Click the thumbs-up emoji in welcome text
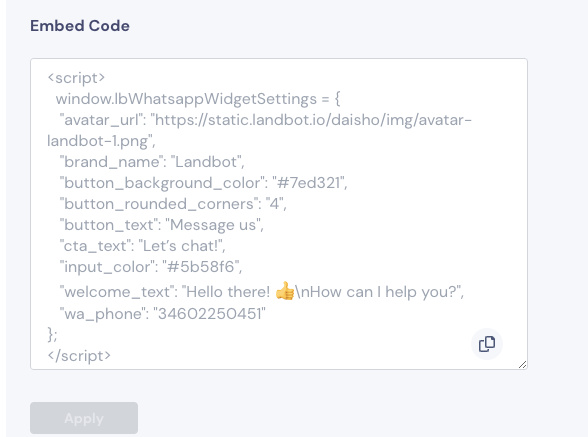This screenshot has height=437, width=588. [285, 291]
